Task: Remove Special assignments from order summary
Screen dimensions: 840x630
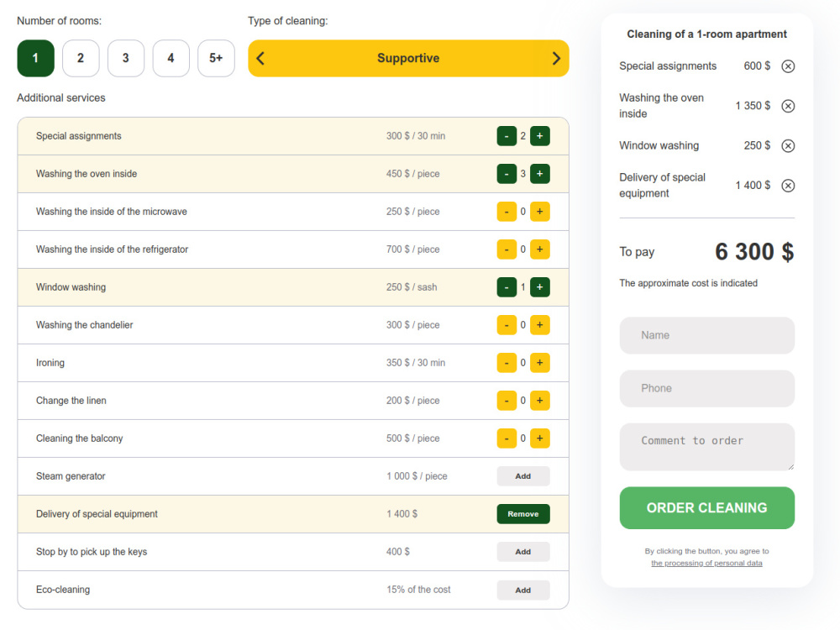Action: click(788, 66)
